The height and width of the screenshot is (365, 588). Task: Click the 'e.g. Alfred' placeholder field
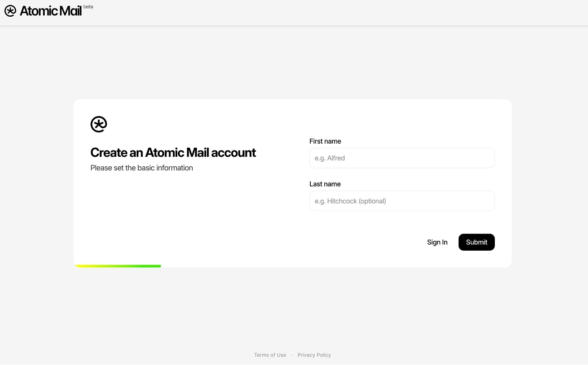tap(402, 158)
